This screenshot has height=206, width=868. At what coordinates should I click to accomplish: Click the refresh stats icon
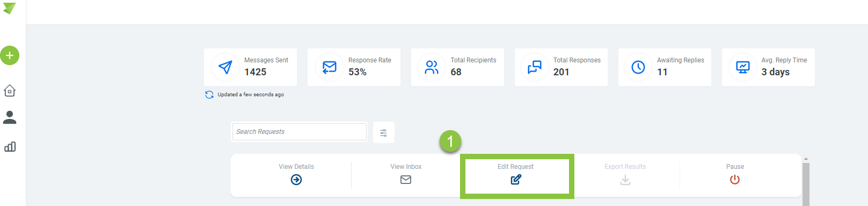[209, 95]
